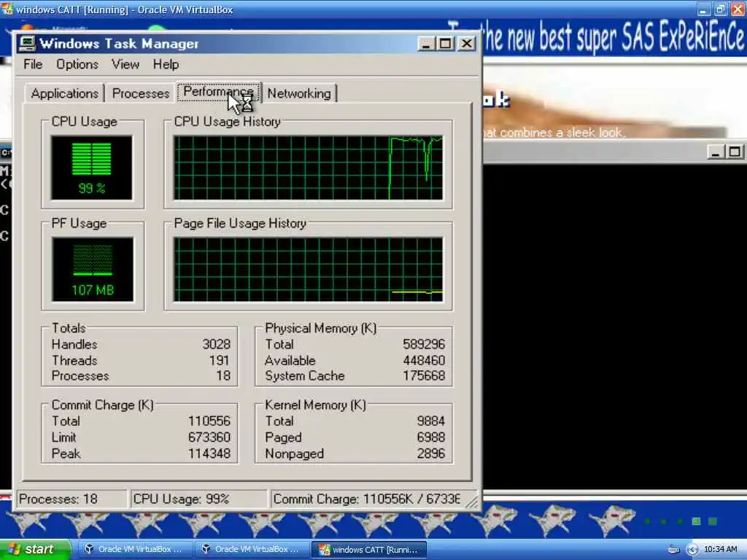Maximize the black console window behind
747x560 pixels.
[735, 152]
